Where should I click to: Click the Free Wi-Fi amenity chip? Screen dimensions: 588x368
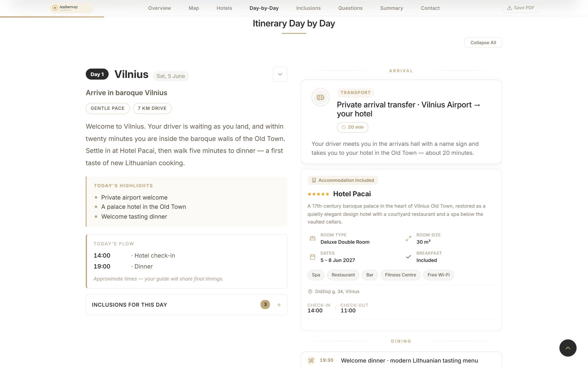(439, 275)
